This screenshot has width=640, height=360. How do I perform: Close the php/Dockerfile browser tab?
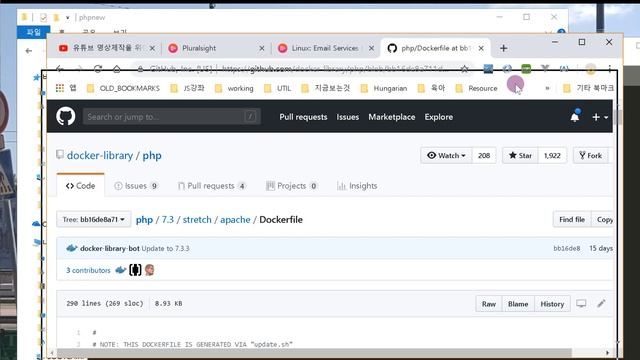pos(481,48)
